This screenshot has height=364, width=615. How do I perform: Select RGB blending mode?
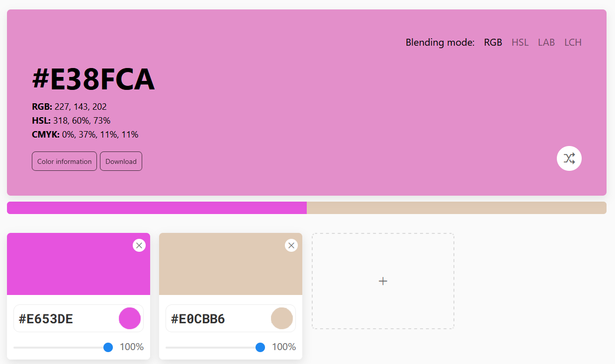(493, 42)
